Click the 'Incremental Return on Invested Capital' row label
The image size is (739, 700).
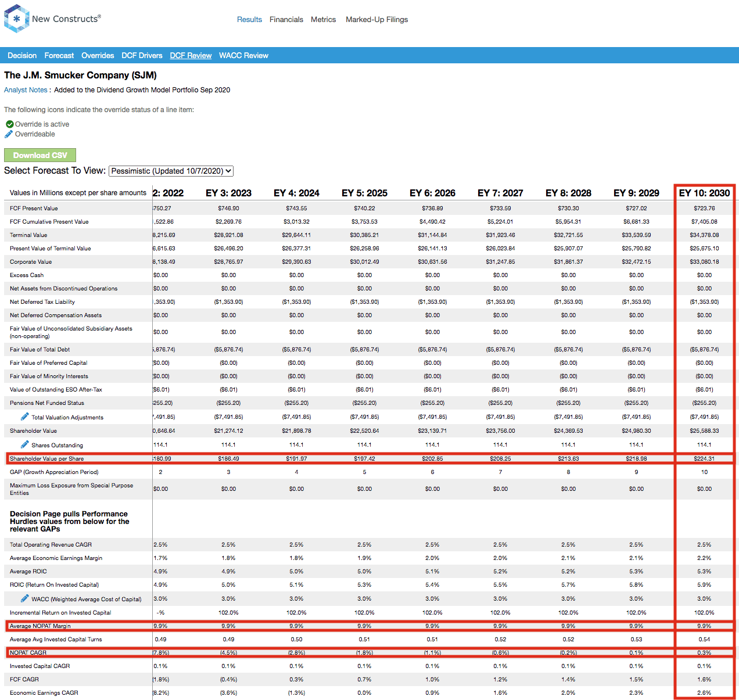pos(60,613)
